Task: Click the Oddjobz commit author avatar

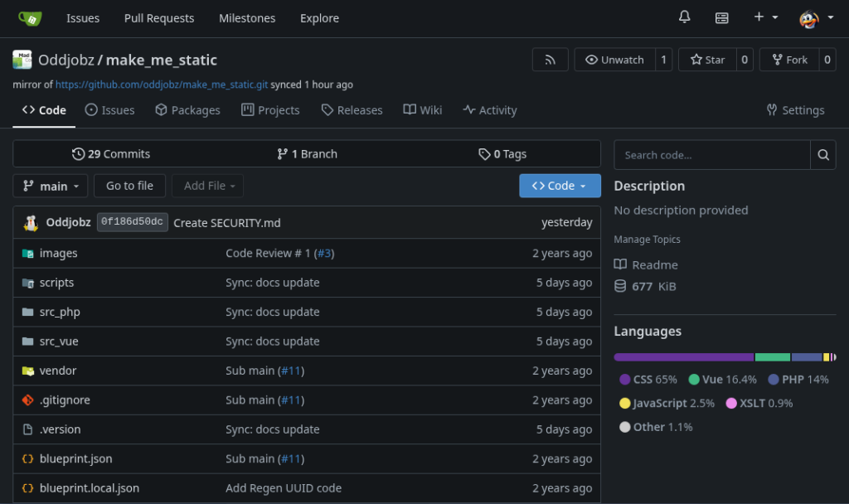Action: 31,222
